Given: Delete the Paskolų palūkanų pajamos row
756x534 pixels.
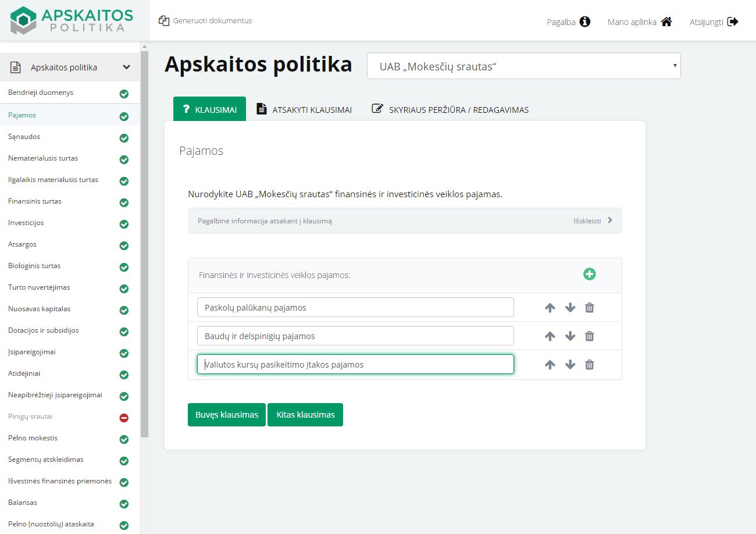Looking at the screenshot, I should pyautogui.click(x=589, y=308).
